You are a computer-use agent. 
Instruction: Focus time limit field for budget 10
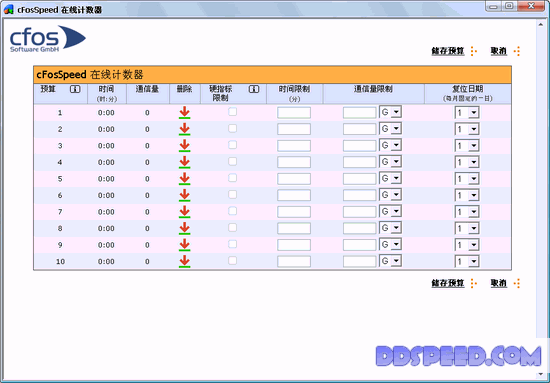[294, 261]
